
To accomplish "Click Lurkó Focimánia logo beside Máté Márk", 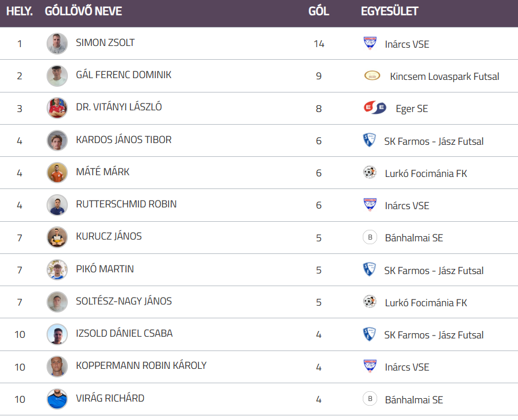I will (370, 172).
